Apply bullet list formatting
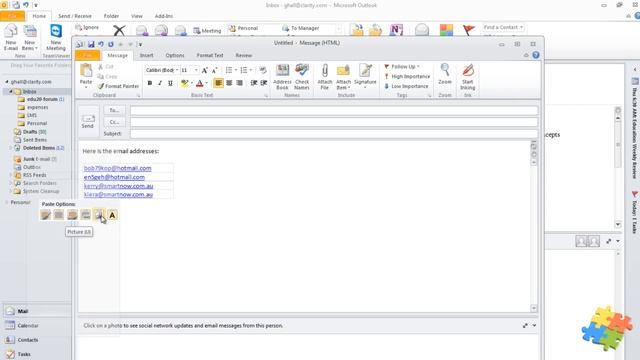This screenshot has height=360, width=640. click(x=229, y=70)
